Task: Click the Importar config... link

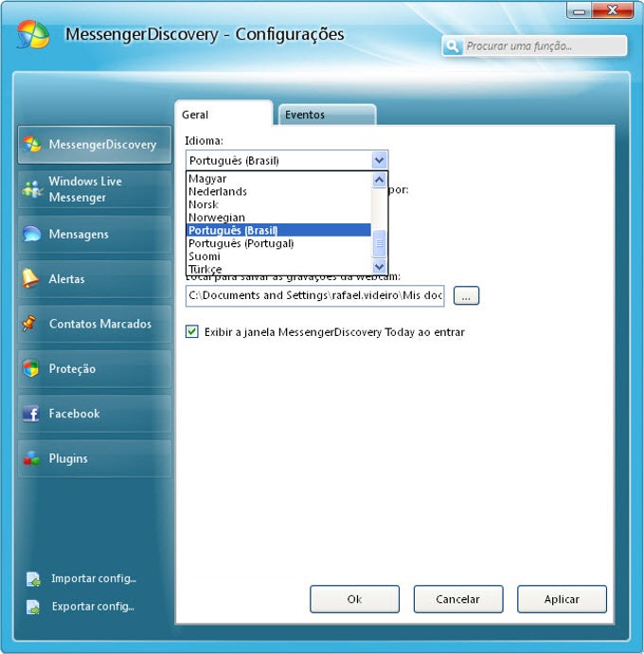Action: pyautogui.click(x=94, y=578)
